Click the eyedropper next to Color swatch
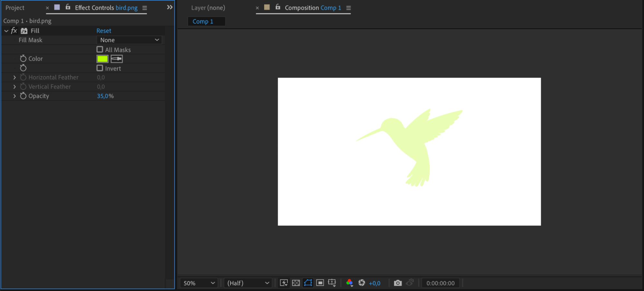644x291 pixels. (117, 59)
